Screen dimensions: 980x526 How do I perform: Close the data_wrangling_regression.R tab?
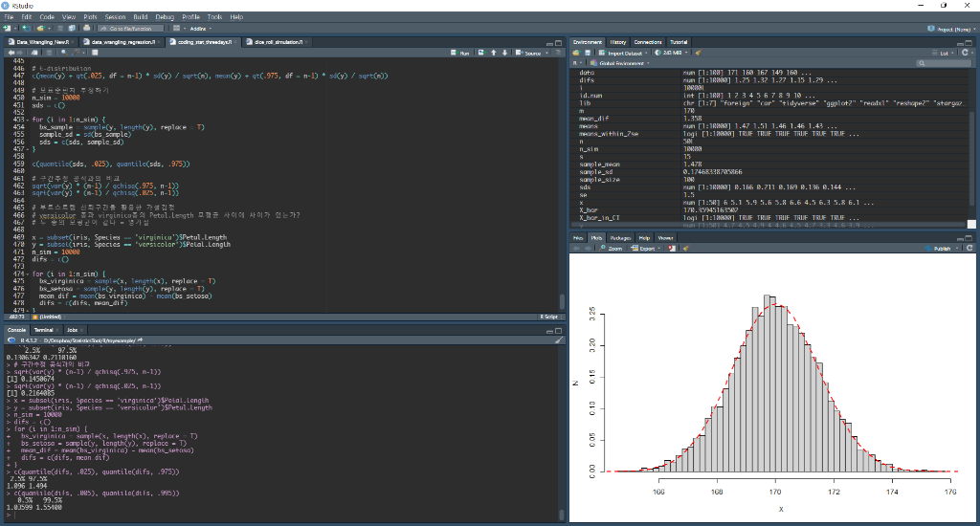[159, 42]
